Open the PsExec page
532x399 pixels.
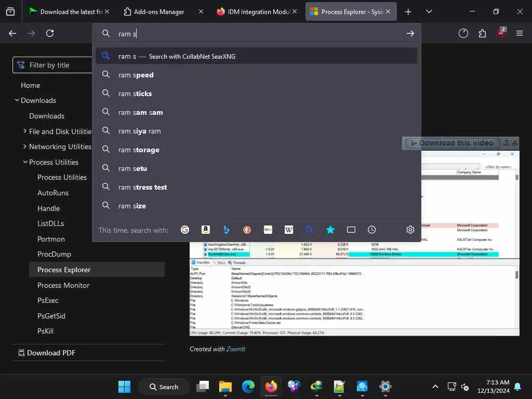coord(48,301)
